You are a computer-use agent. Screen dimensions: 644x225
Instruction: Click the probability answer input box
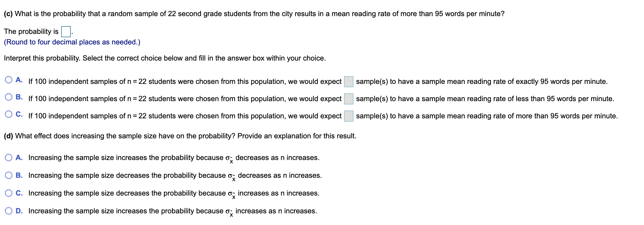tap(66, 32)
